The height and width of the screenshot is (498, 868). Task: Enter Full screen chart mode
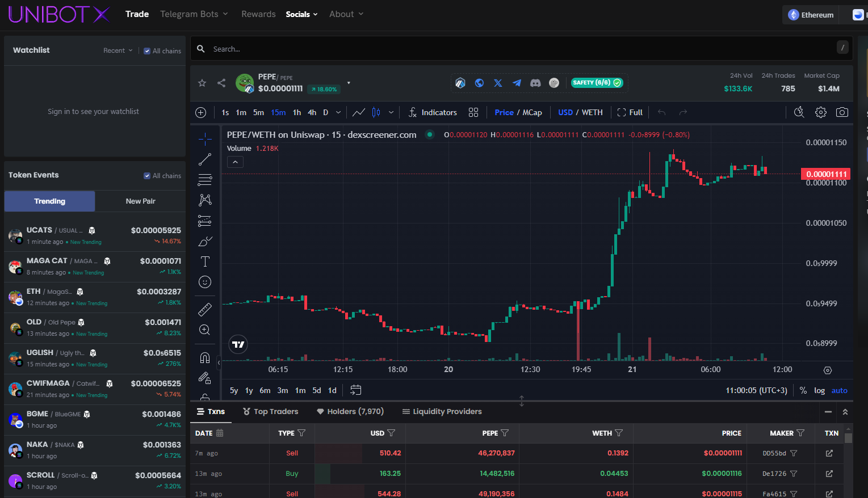(630, 112)
